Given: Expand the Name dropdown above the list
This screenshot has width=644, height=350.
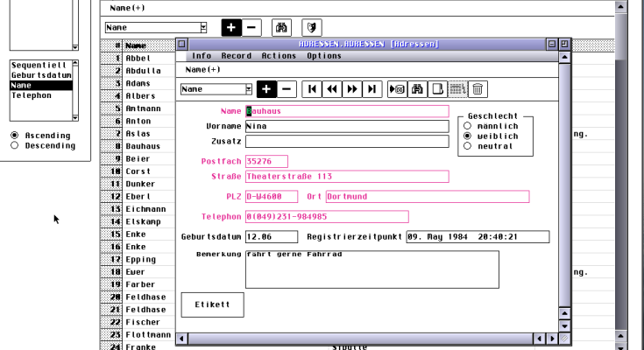Looking at the screenshot, I should [x=203, y=28].
